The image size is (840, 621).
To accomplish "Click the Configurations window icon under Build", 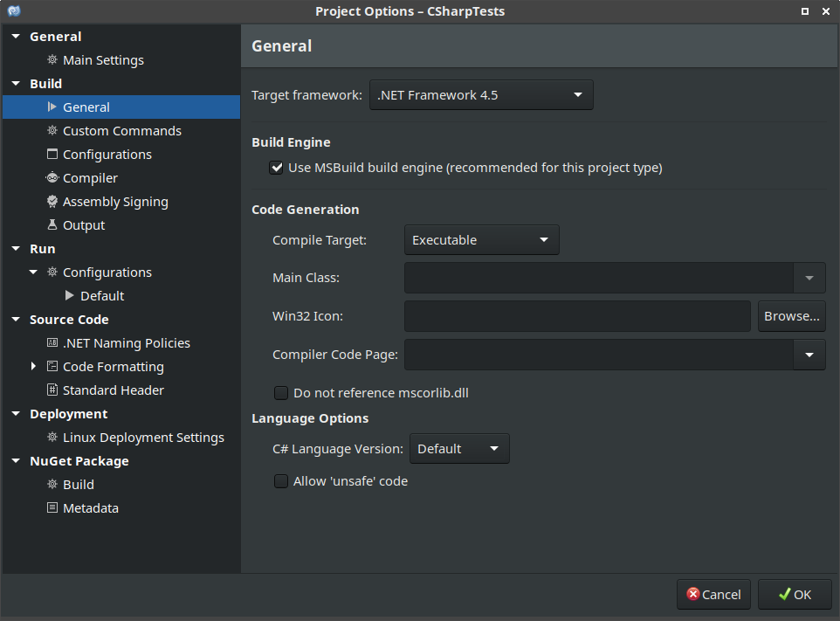I will 52,155.
